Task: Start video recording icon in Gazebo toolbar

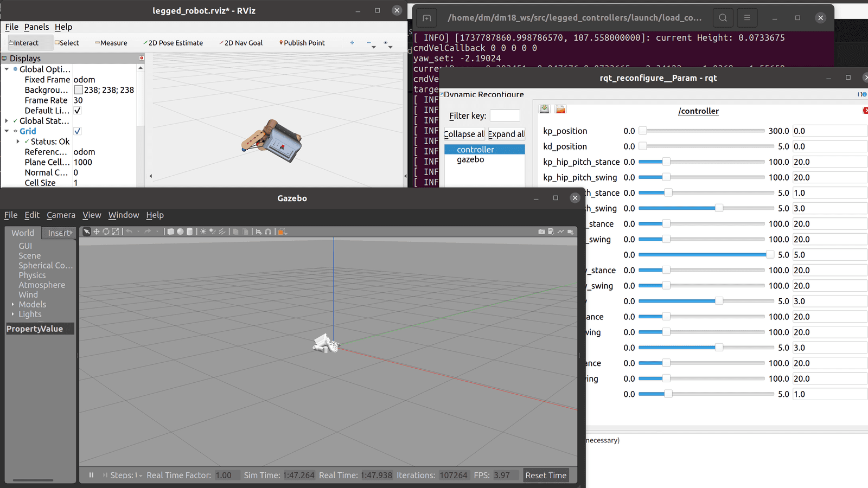Action: click(570, 232)
